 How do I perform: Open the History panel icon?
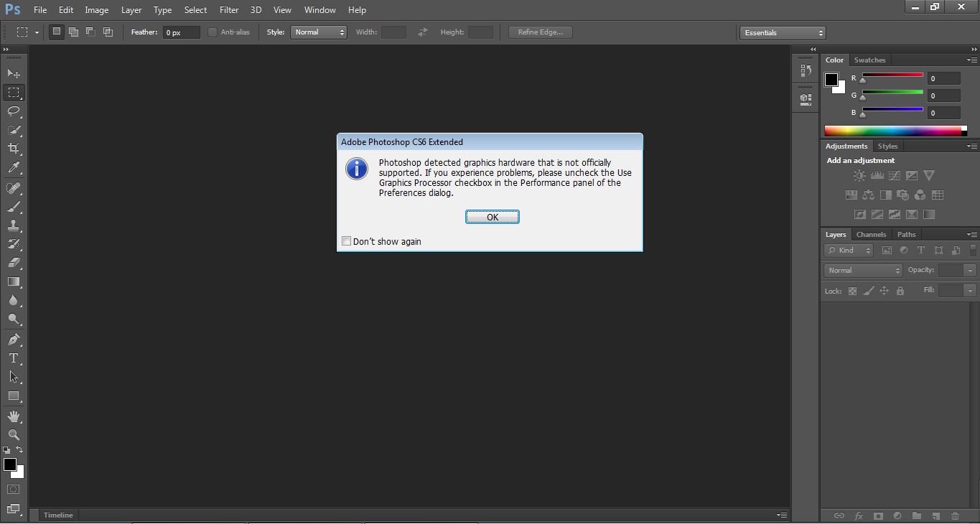click(x=806, y=70)
